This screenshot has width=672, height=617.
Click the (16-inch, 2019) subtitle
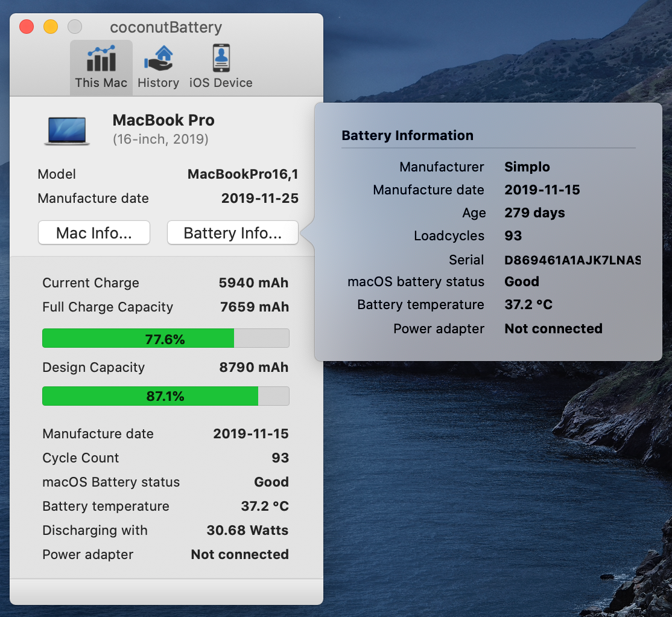coord(160,139)
